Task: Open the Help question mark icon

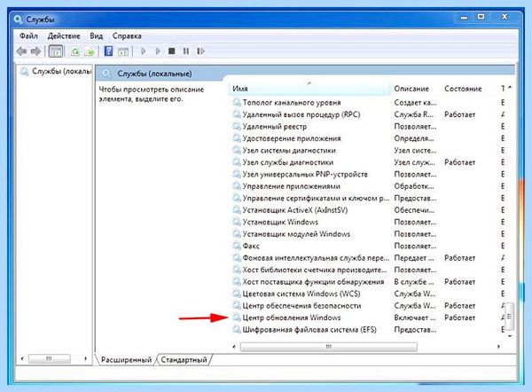Action: pyautogui.click(x=108, y=51)
